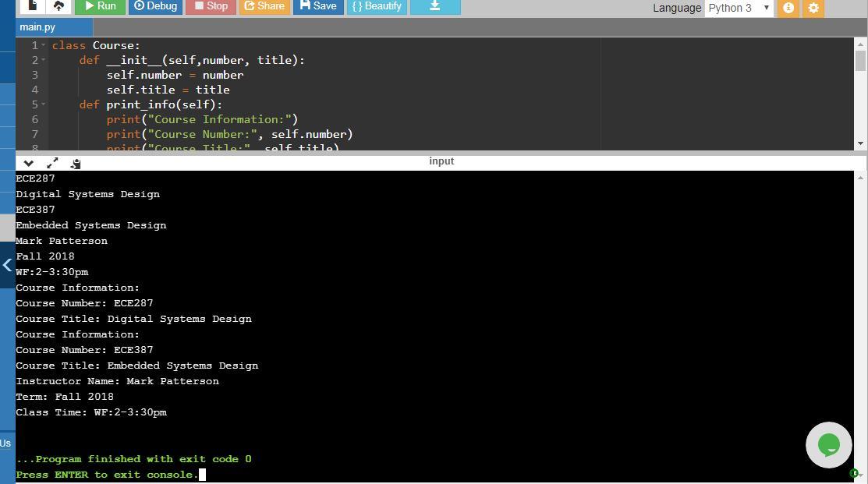Click the orange info icon
This screenshot has height=484, width=868.
788,8
